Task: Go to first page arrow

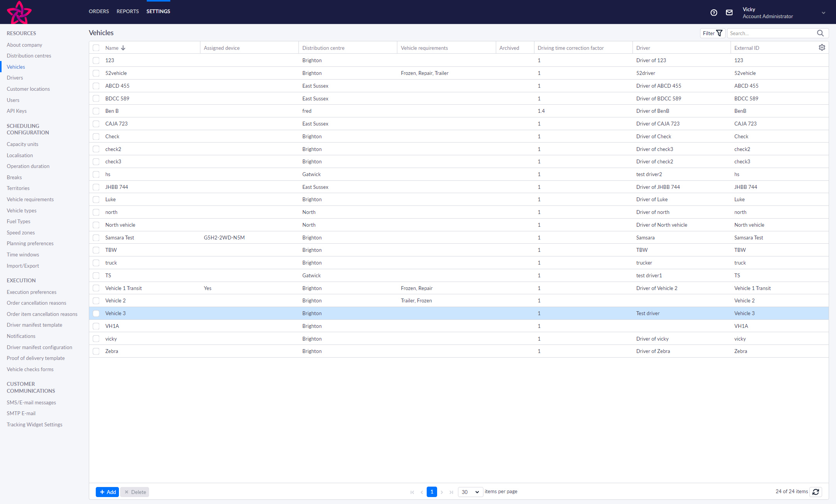Action: pos(412,492)
